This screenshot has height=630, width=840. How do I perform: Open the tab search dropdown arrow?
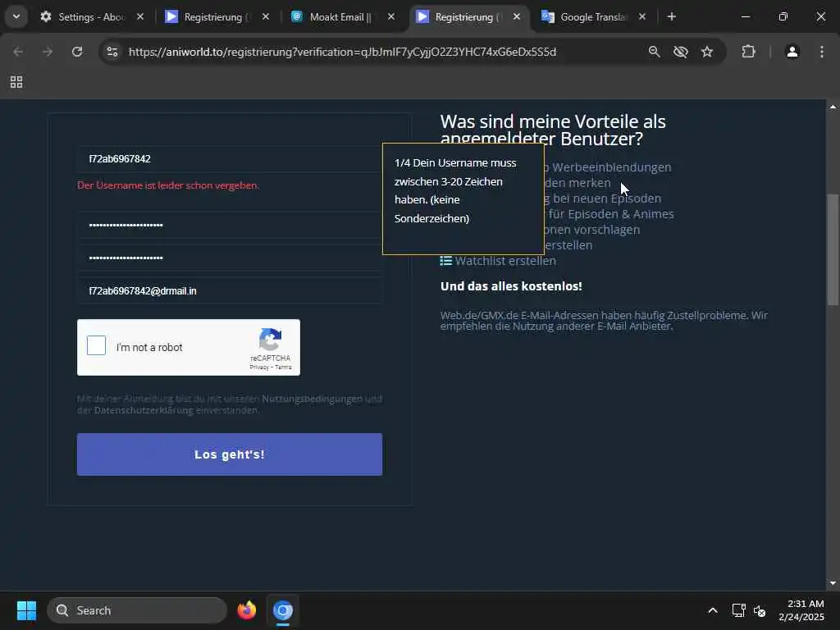(x=16, y=16)
